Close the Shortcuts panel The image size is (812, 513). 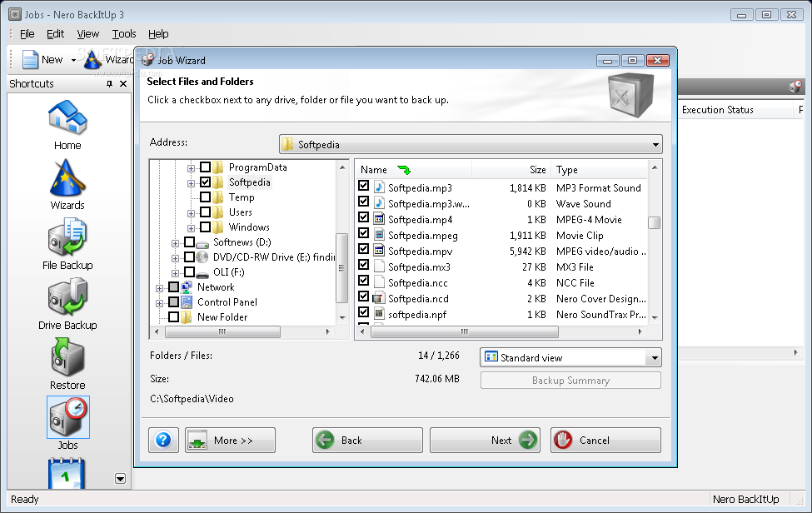[x=123, y=83]
